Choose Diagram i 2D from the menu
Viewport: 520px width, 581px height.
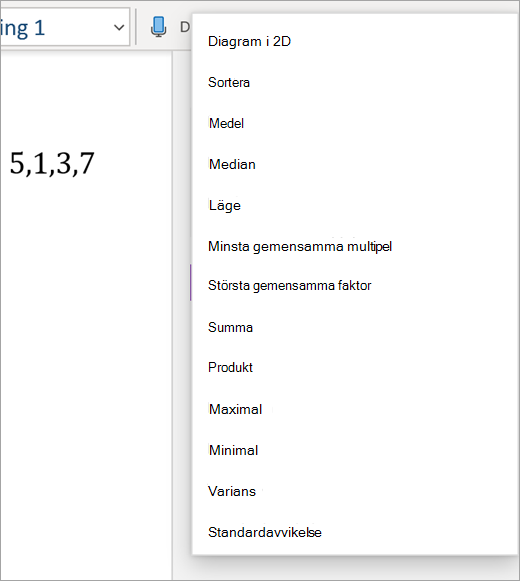tap(249, 41)
